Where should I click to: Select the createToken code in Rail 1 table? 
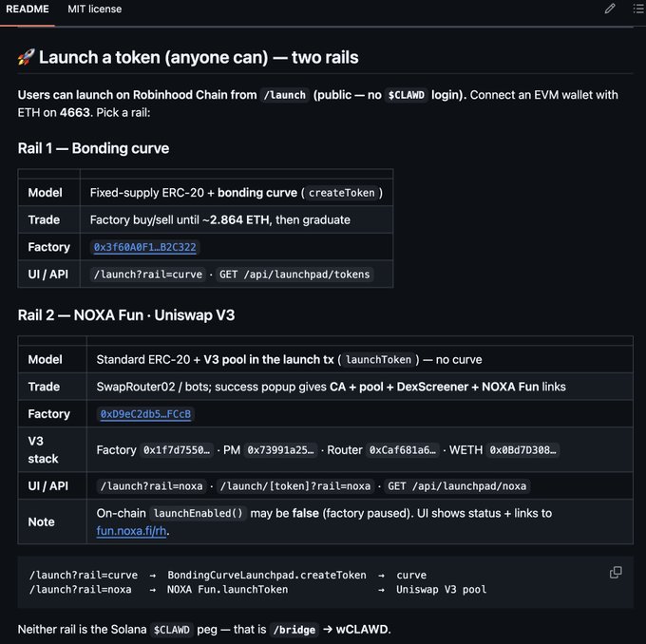342,193
